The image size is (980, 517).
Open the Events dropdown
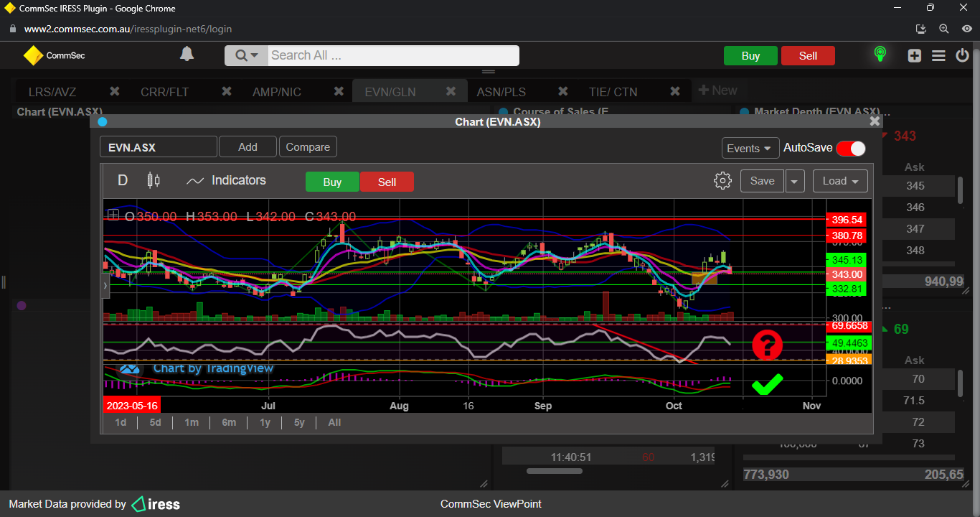[750, 148]
